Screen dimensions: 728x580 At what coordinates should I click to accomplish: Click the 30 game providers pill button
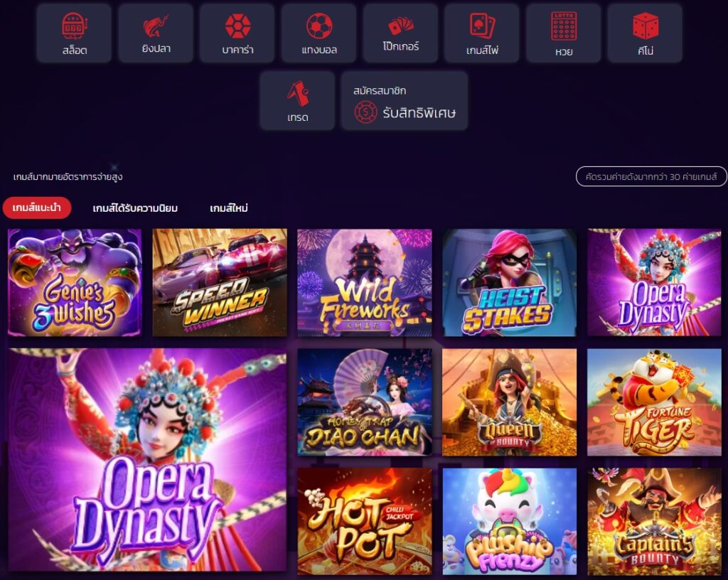click(651, 176)
